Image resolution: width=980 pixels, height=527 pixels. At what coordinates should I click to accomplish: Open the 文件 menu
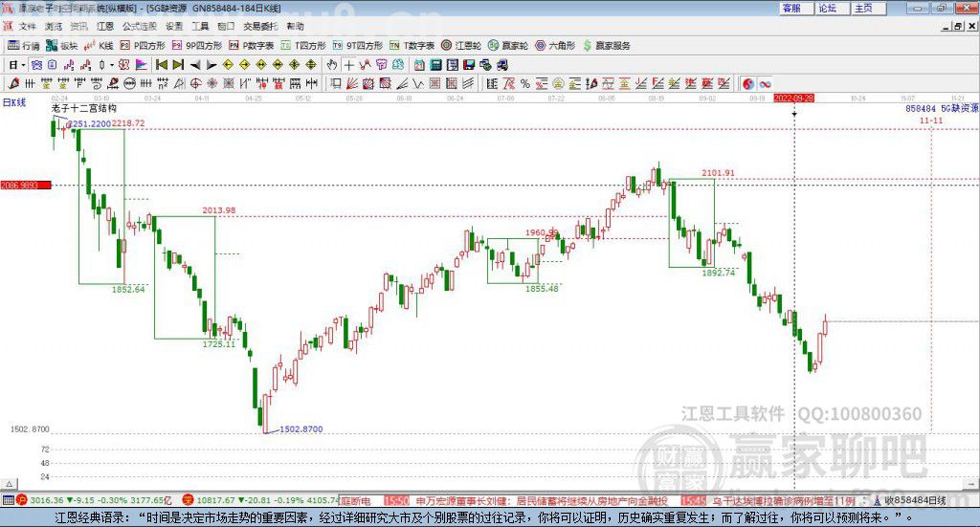coord(28,26)
